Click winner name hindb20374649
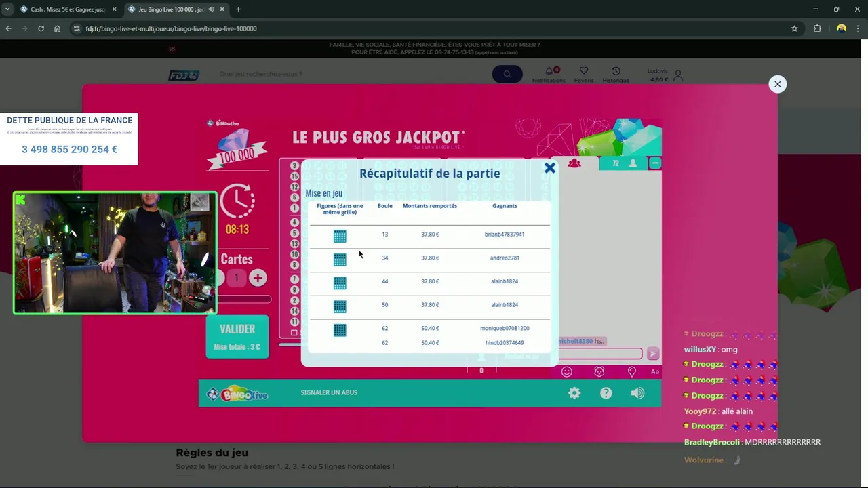Viewport: 868px width, 488px height. (505, 343)
